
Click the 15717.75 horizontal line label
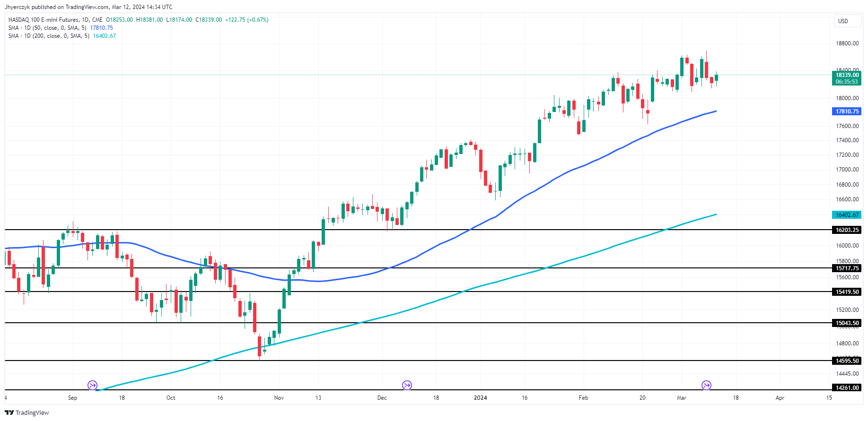[x=847, y=268]
